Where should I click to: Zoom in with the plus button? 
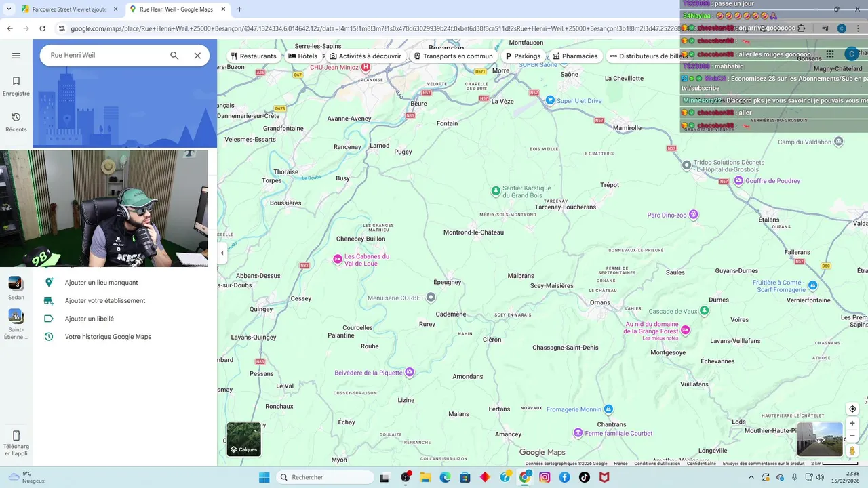pyautogui.click(x=852, y=424)
